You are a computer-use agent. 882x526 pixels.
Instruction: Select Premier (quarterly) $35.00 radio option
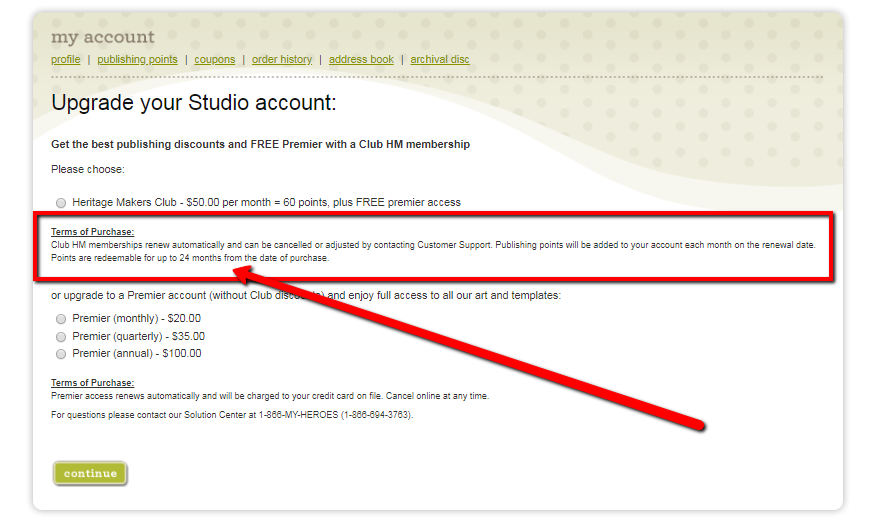pyautogui.click(x=61, y=337)
